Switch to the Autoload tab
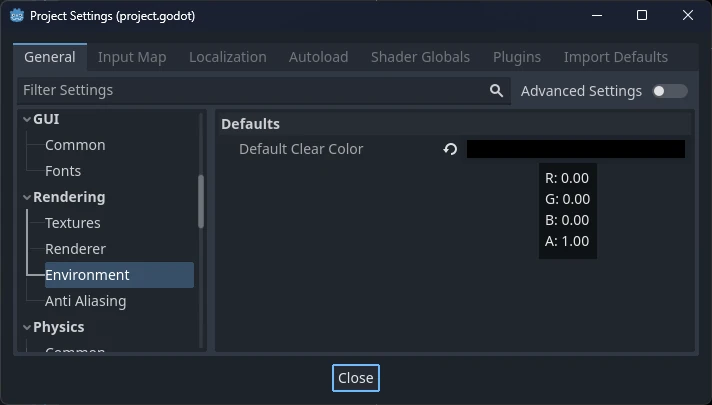The width and height of the screenshot is (712, 405). click(318, 57)
